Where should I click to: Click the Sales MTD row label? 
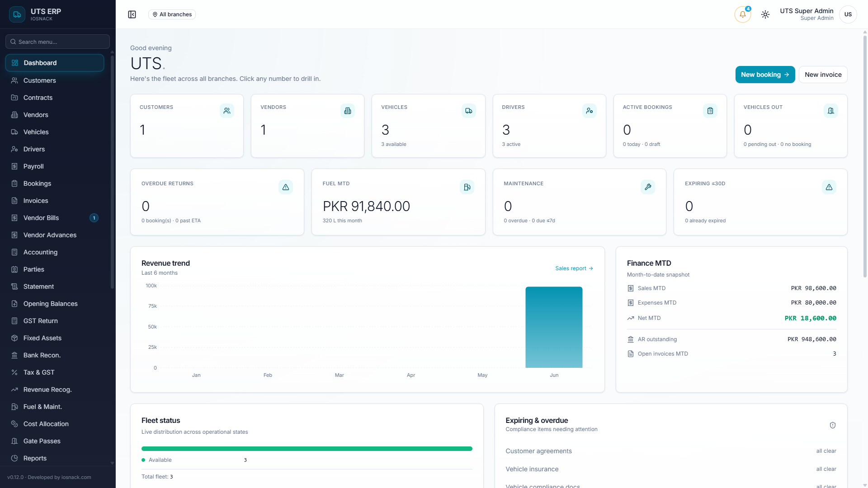tap(651, 288)
